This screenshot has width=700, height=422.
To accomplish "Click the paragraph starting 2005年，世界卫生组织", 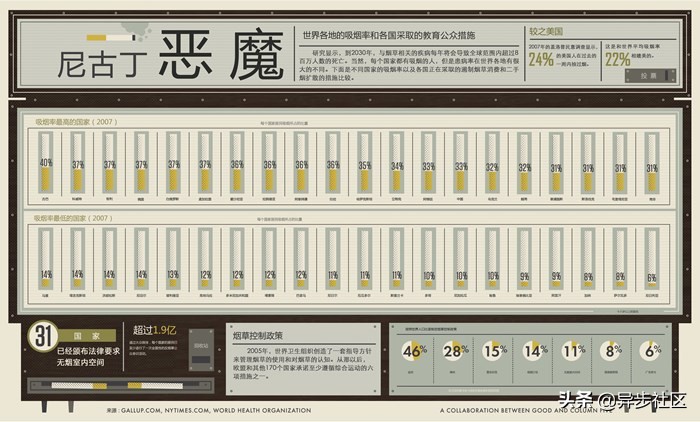I will [303, 364].
